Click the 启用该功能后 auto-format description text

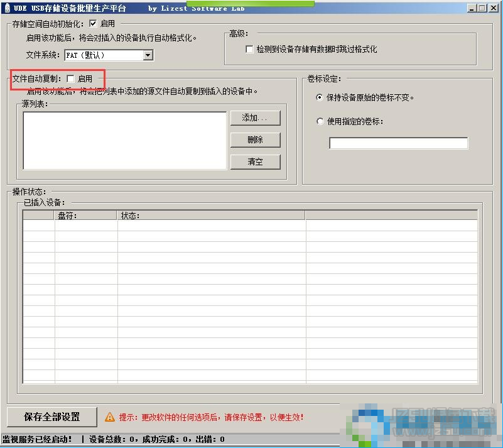click(111, 38)
